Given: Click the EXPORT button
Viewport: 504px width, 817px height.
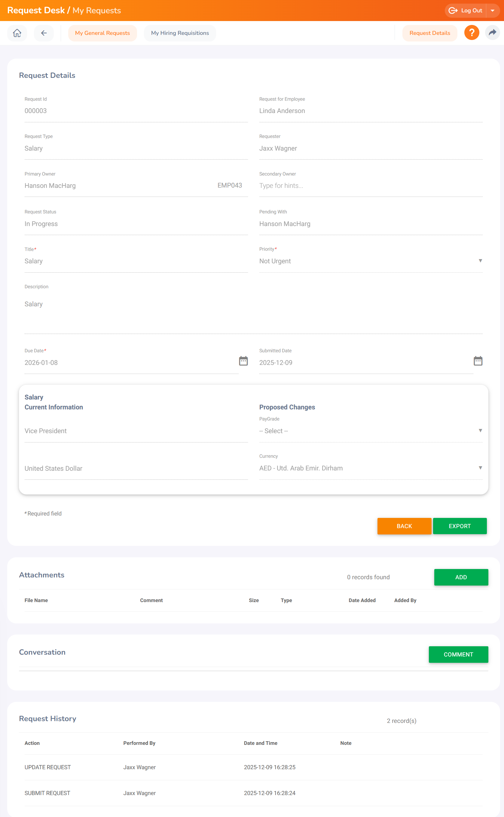Looking at the screenshot, I should pos(459,526).
